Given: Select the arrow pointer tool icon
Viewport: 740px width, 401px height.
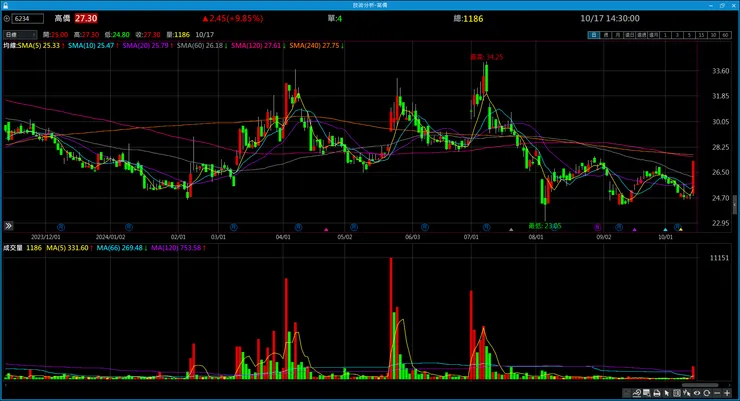Looking at the screenshot, I should [667, 393].
